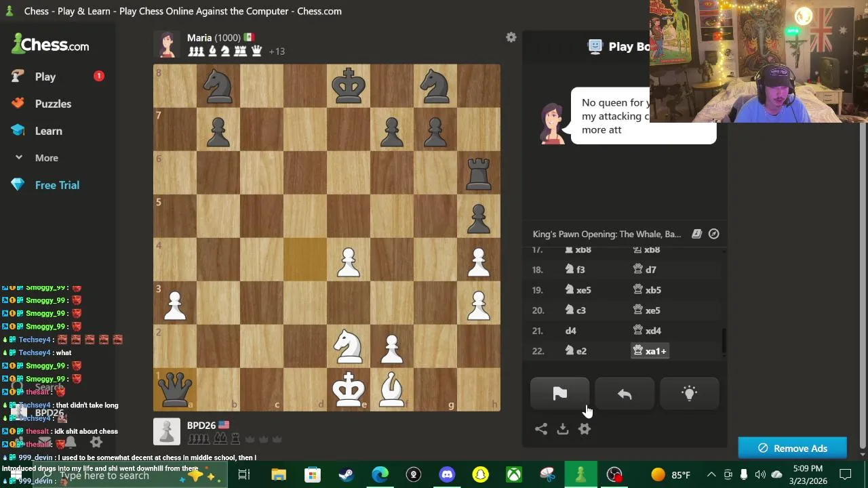Jump to move 19 knight xe5
Viewport: 868px width, 488px height.
(x=578, y=290)
